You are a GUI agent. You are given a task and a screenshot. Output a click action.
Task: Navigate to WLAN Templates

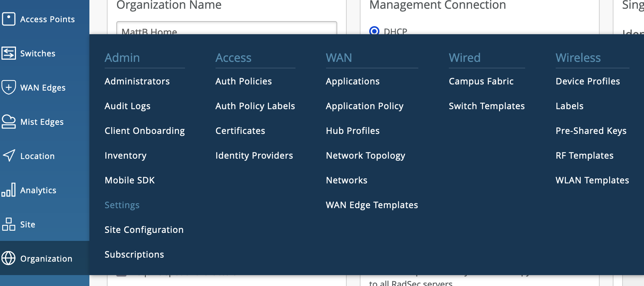[x=592, y=180]
